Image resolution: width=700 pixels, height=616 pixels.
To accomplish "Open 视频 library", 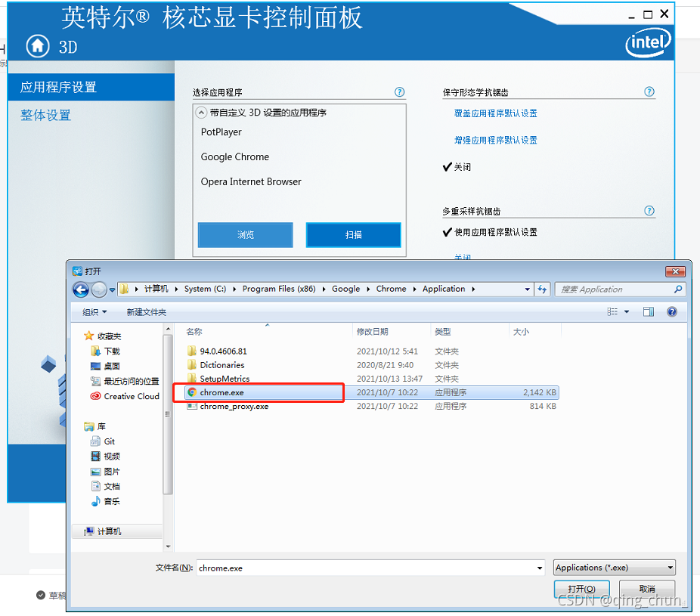I will point(105,457).
